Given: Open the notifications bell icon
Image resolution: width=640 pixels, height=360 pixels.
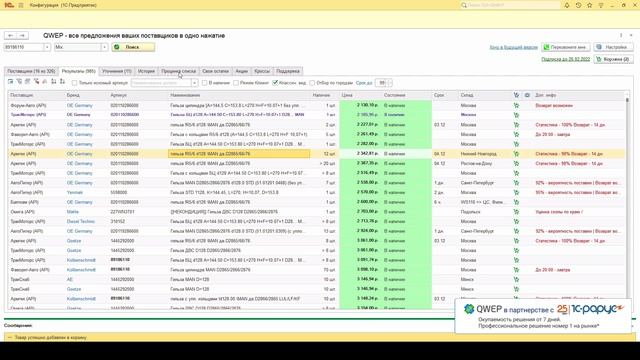Looking at the screenshot, I should [567, 5].
